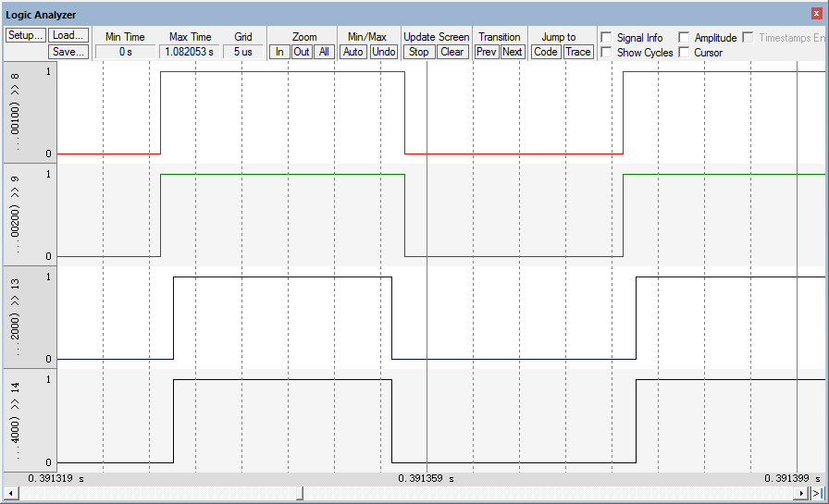Stop the screen update
Image resolution: width=829 pixels, height=504 pixels.
pyautogui.click(x=419, y=52)
